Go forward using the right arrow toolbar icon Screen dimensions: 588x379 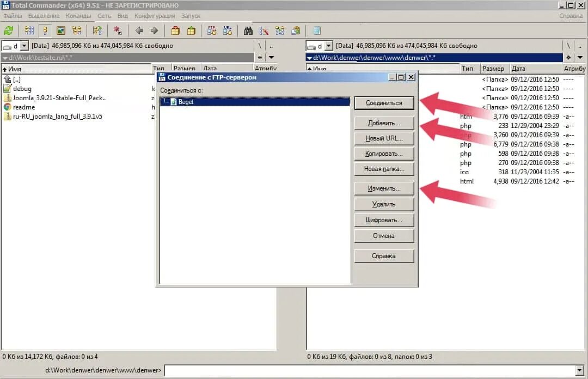point(154,30)
